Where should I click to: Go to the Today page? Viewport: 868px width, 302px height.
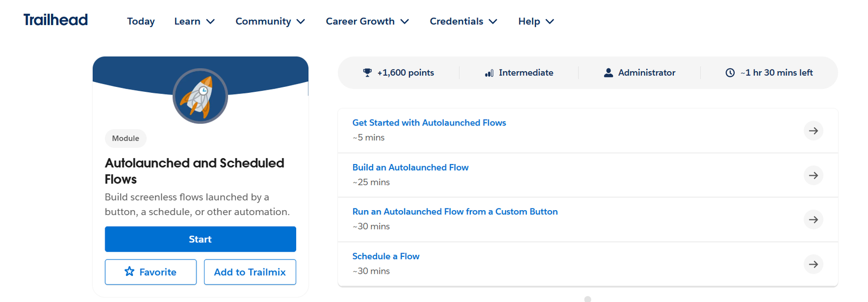141,21
